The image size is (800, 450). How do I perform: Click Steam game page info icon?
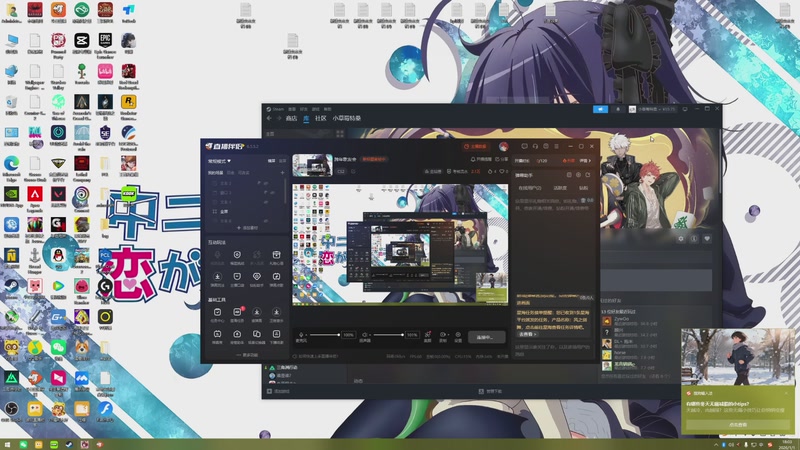pos(694,238)
